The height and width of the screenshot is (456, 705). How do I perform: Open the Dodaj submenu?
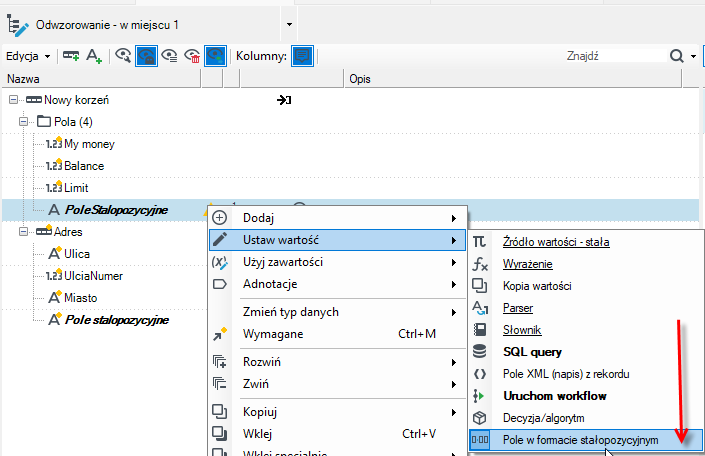(338, 218)
